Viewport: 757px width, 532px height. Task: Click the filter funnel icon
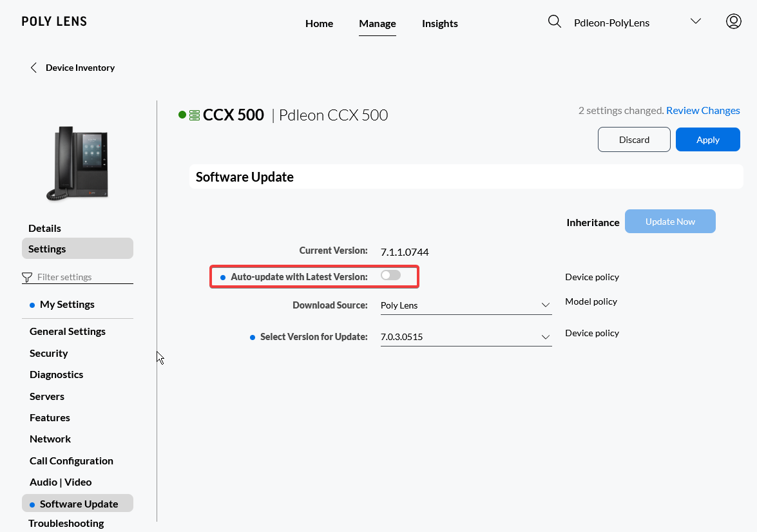(x=27, y=278)
